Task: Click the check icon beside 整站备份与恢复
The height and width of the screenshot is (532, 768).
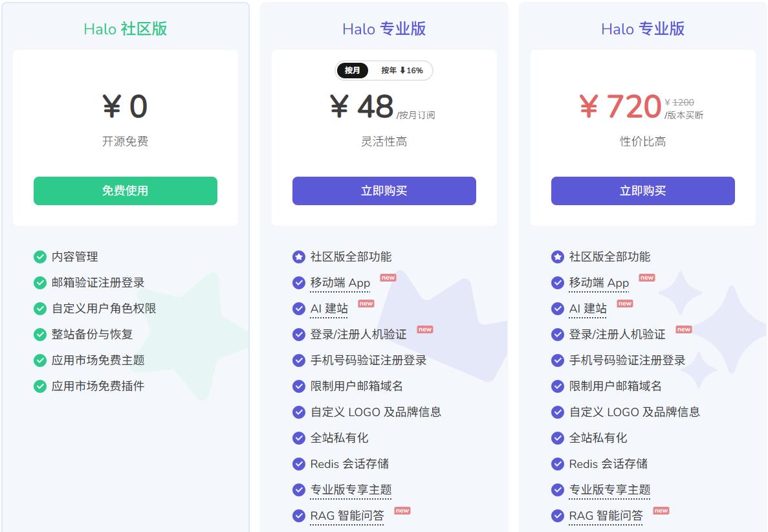Action: coord(40,335)
